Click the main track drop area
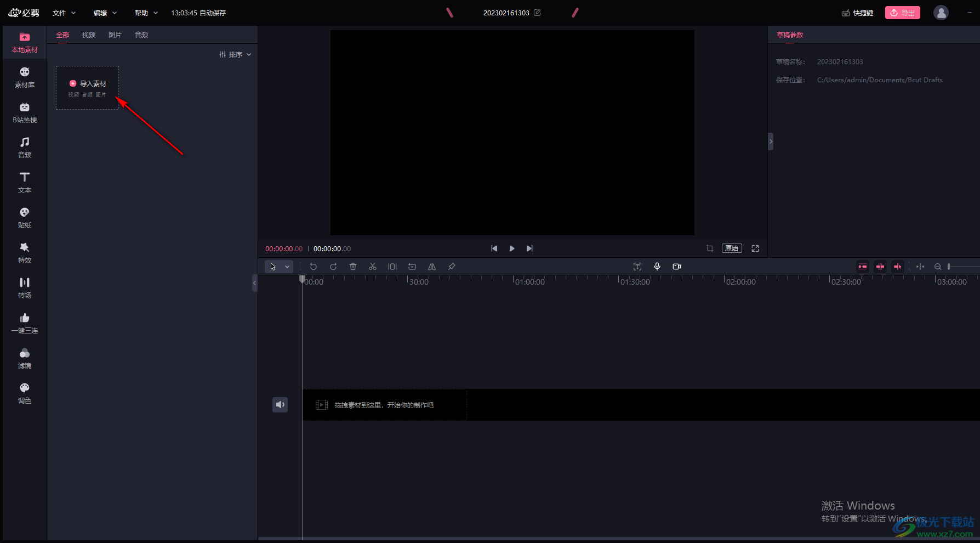Viewport: 980px width, 543px height. point(385,405)
